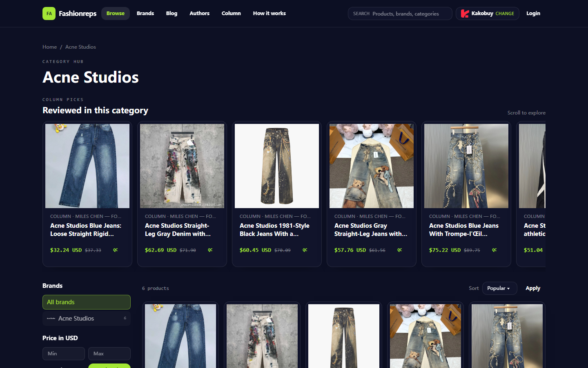Image resolution: width=588 pixels, height=368 pixels.
Task: Select the All brands filter option
Action: tap(87, 302)
